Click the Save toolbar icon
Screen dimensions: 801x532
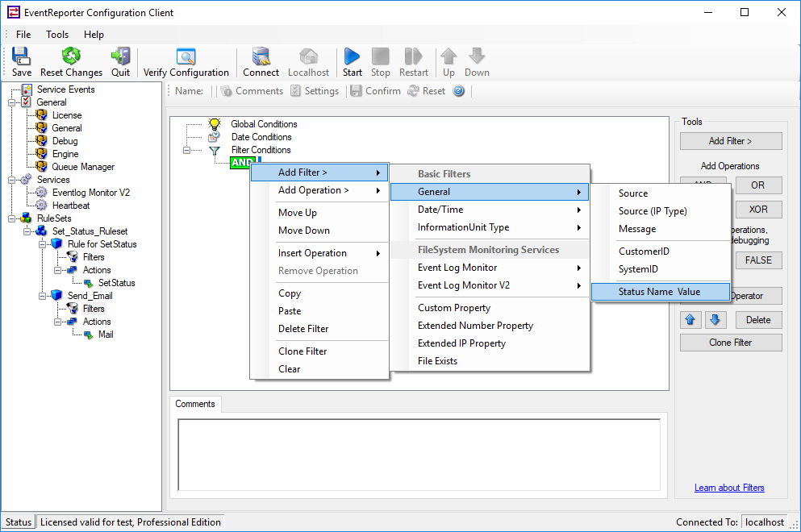coord(21,56)
